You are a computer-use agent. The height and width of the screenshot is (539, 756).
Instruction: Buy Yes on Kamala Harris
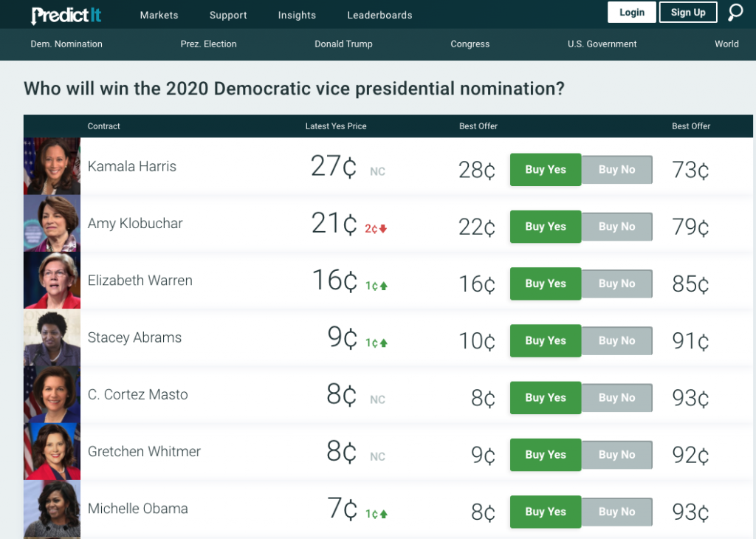[x=546, y=170]
